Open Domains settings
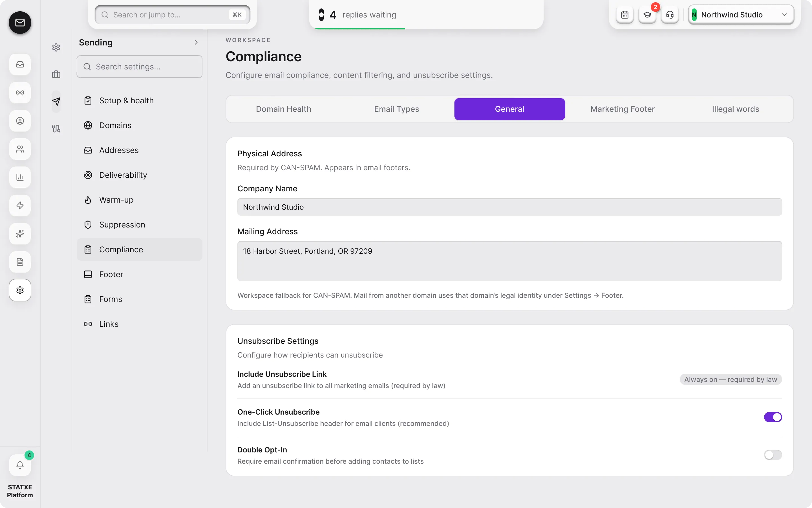This screenshot has height=508, width=812. [x=139, y=125]
